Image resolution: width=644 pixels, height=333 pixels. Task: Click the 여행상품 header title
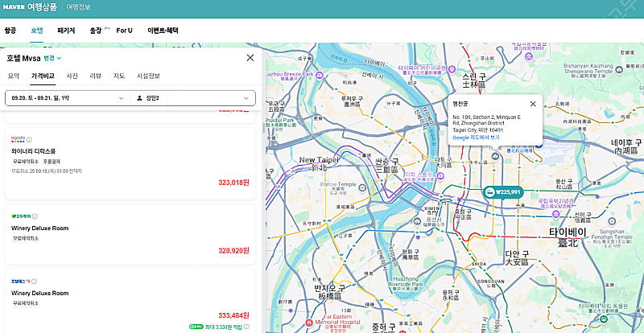click(x=43, y=7)
